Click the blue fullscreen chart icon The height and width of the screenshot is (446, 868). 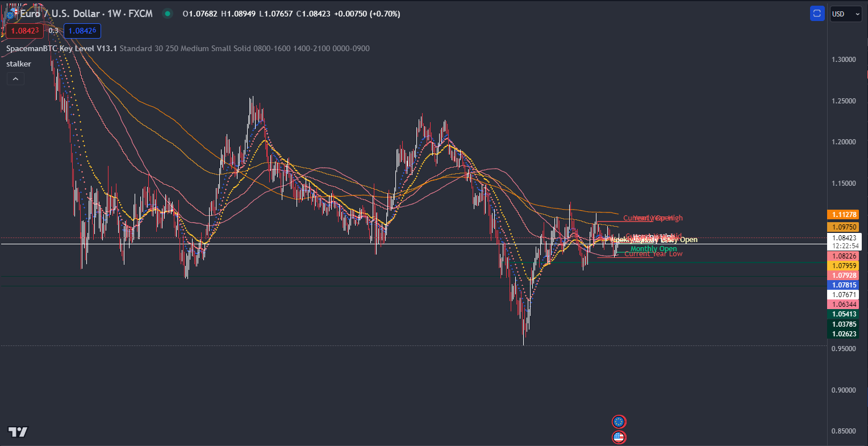817,14
